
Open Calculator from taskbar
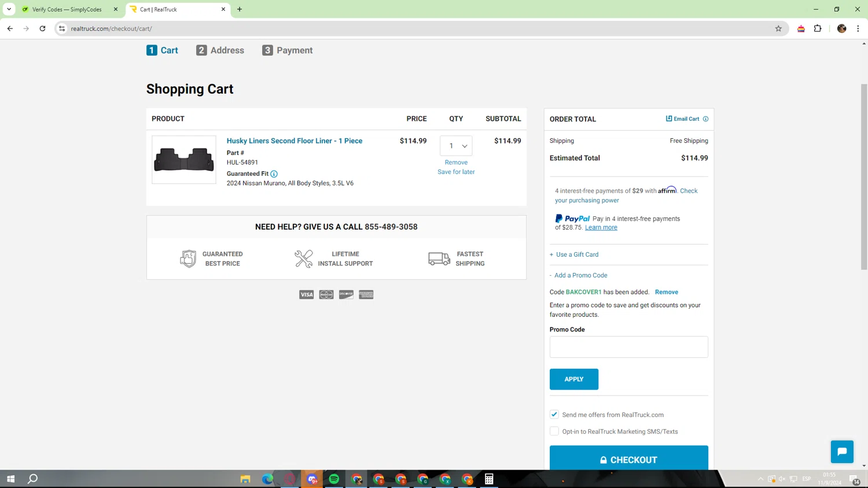[489, 479]
